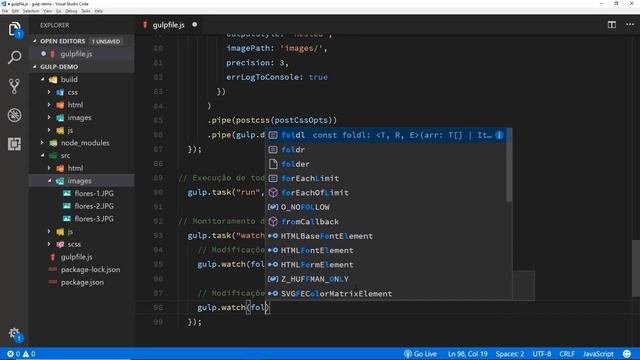Click the editor vertical scrollbar thumb
The height and width of the screenshot is (360, 640).
point(636,268)
